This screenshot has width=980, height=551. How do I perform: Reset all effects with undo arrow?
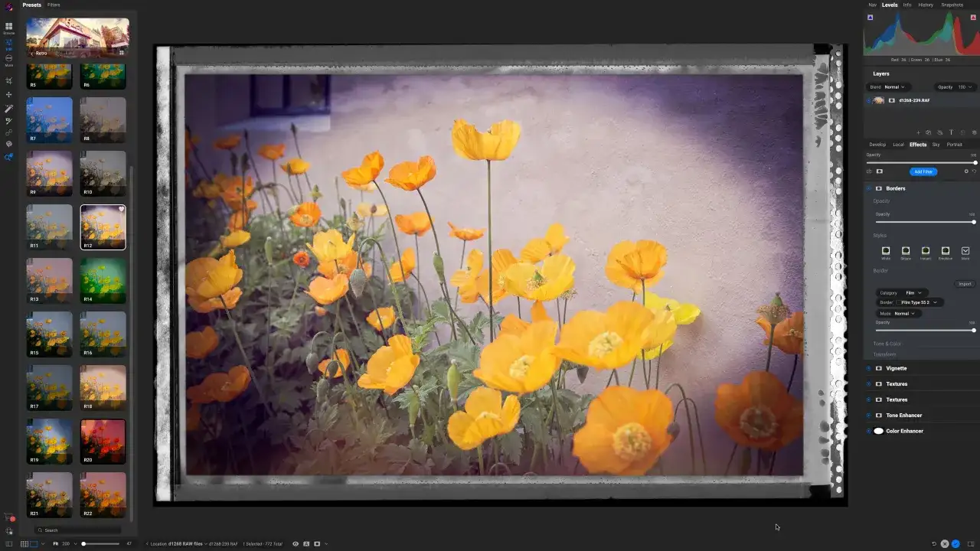click(974, 171)
